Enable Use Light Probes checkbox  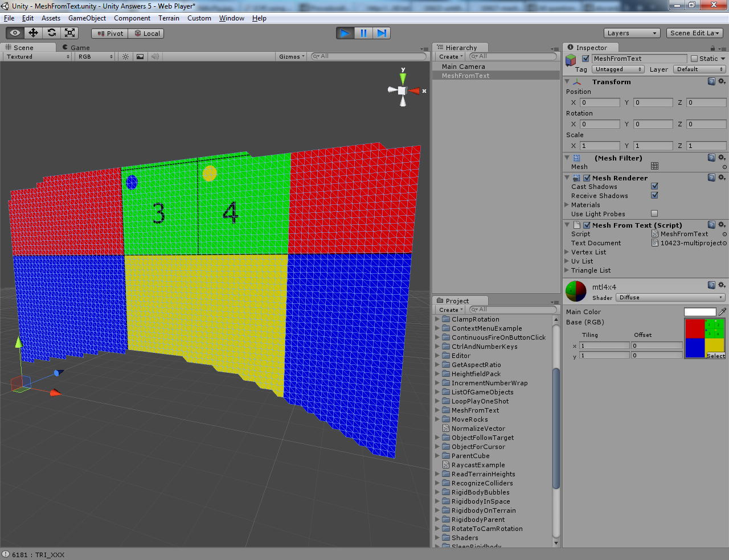tap(654, 213)
